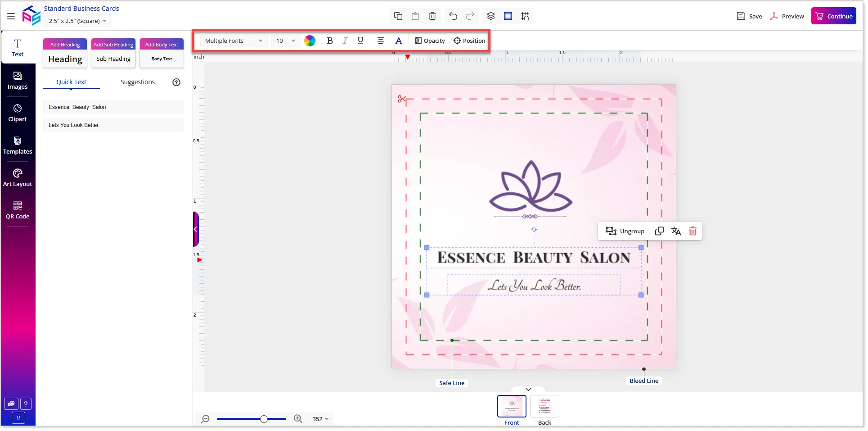Collapse the left side panel handle

196,229
